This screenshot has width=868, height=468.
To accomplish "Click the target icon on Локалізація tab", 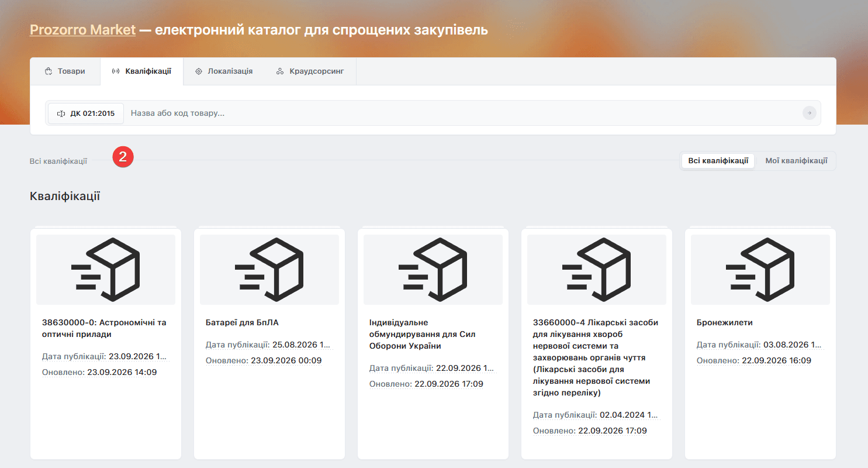I will [x=198, y=71].
